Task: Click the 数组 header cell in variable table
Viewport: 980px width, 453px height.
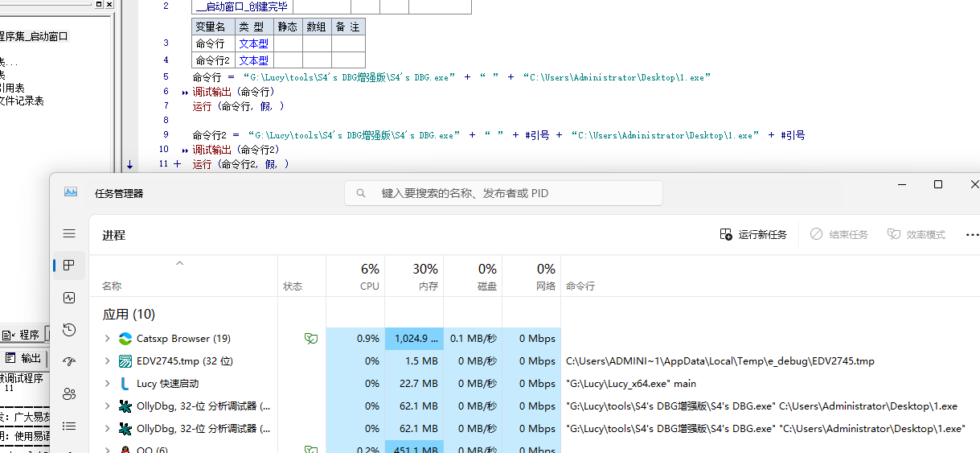Action: pyautogui.click(x=317, y=27)
